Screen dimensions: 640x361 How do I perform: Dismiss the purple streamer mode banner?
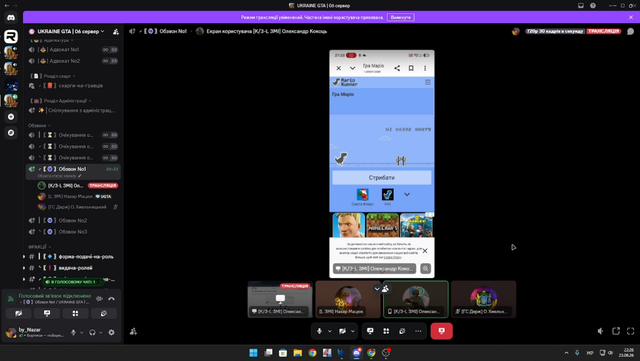[631, 17]
